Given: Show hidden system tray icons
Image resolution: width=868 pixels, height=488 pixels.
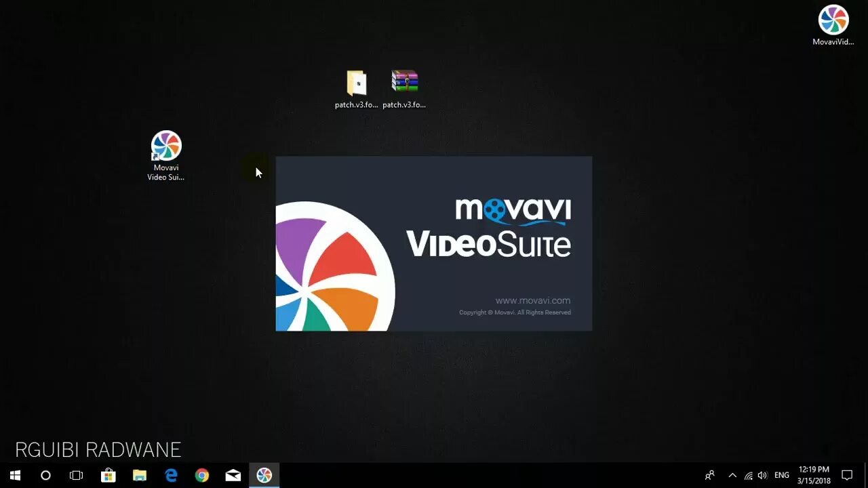Looking at the screenshot, I should click(x=732, y=475).
